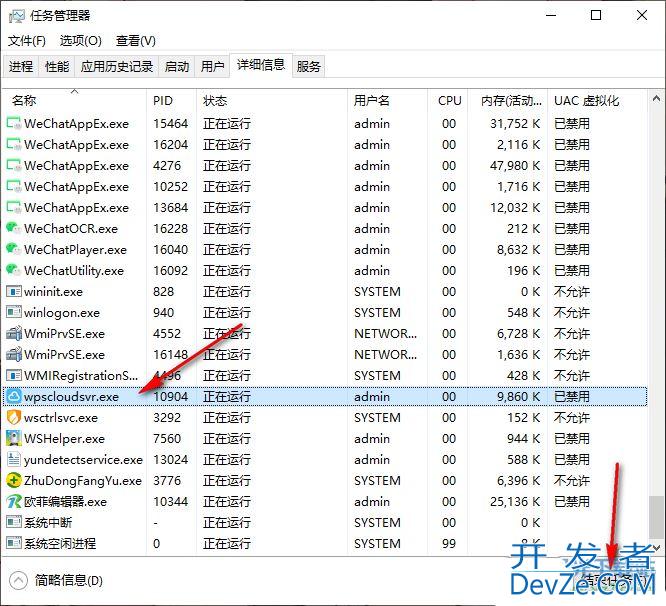This screenshot has width=666, height=606.
Task: Click memory value 9,860 K
Action: pos(519,397)
